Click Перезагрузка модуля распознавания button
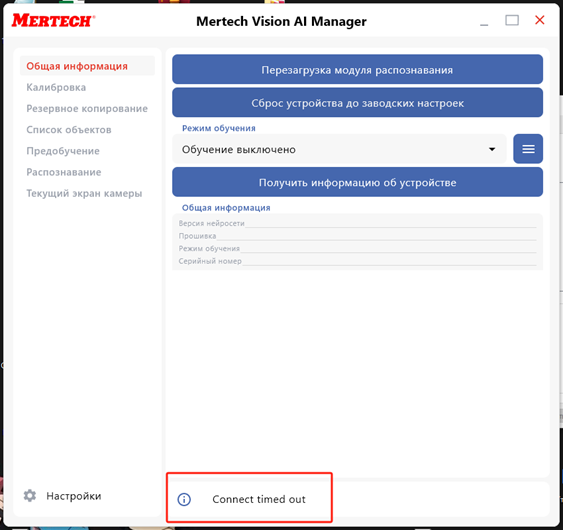563x530 pixels. (x=357, y=69)
